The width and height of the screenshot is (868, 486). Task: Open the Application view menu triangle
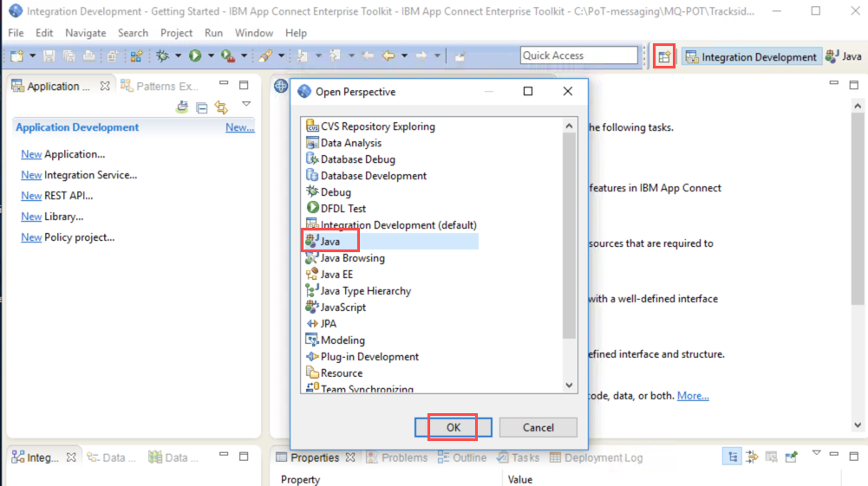[x=246, y=104]
